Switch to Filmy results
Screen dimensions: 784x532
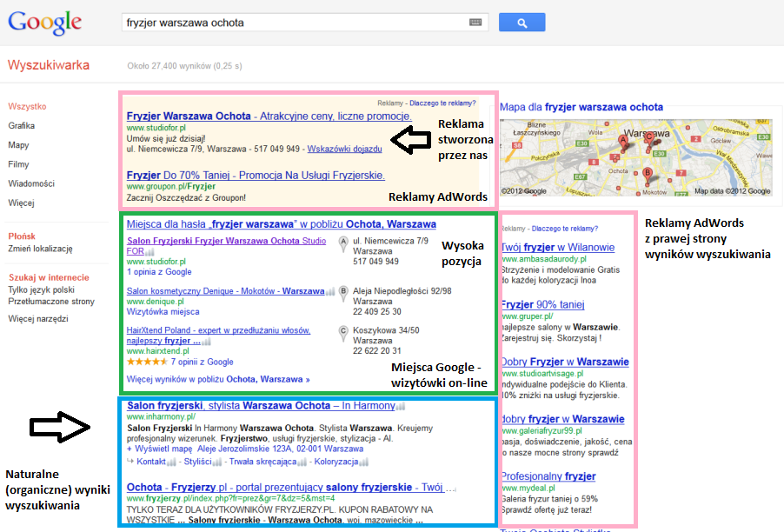coord(18,164)
